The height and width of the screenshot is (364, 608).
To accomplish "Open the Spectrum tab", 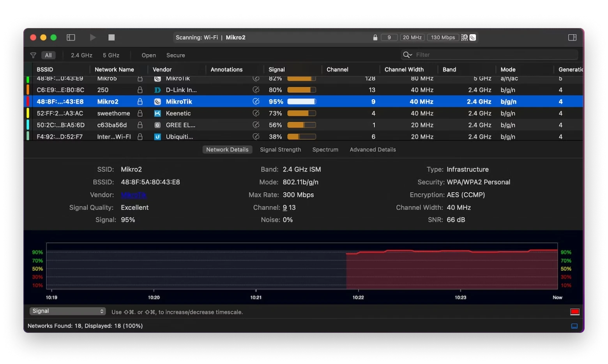I will 325,150.
